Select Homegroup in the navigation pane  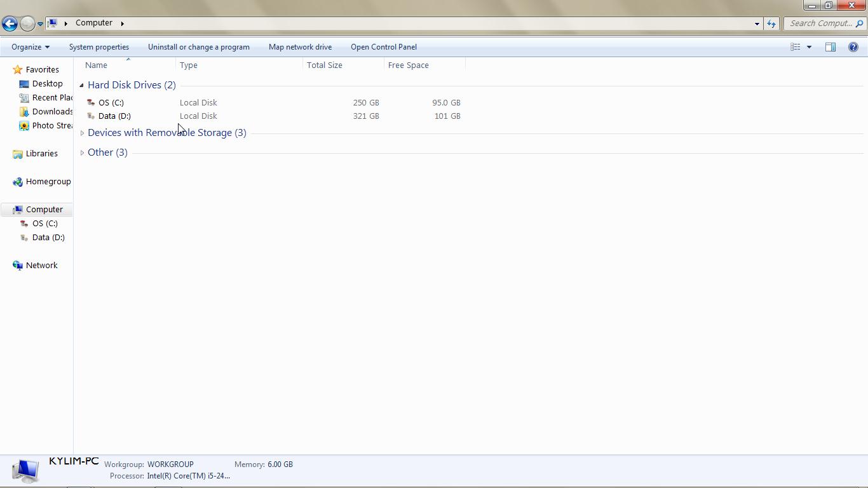pos(48,181)
